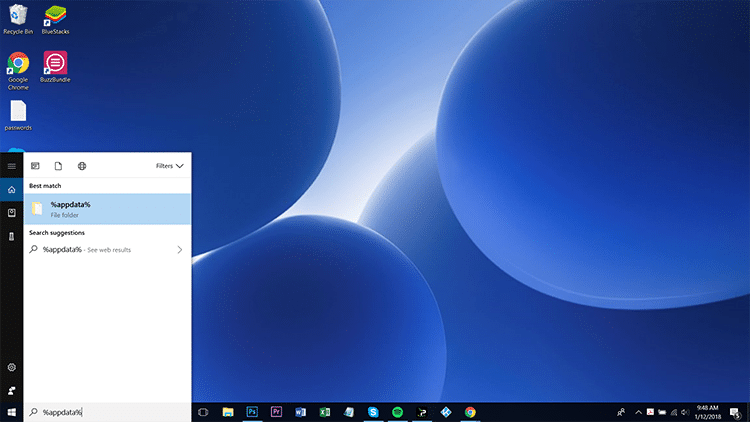Screen dimensions: 750x422
Task: Check the battery status tray icon
Action: (x=662, y=412)
